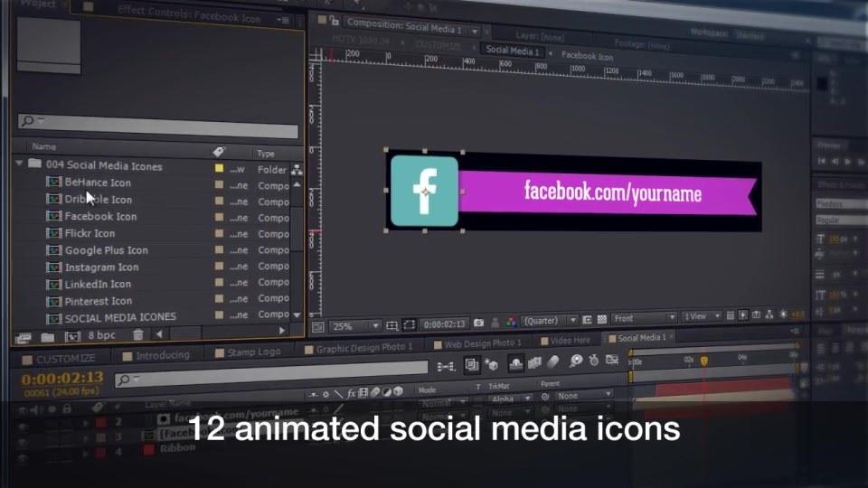The image size is (868, 488).
Task: Open the 25% magnification dropdown
Action: pyautogui.click(x=354, y=326)
